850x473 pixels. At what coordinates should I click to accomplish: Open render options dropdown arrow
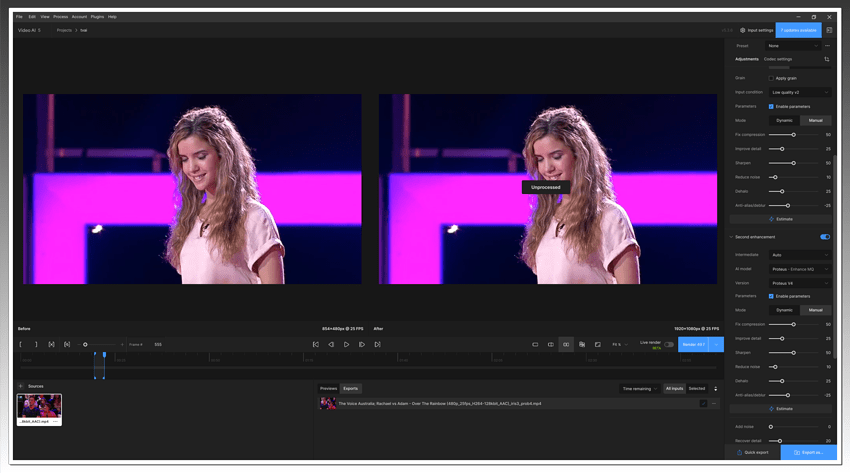click(716, 345)
